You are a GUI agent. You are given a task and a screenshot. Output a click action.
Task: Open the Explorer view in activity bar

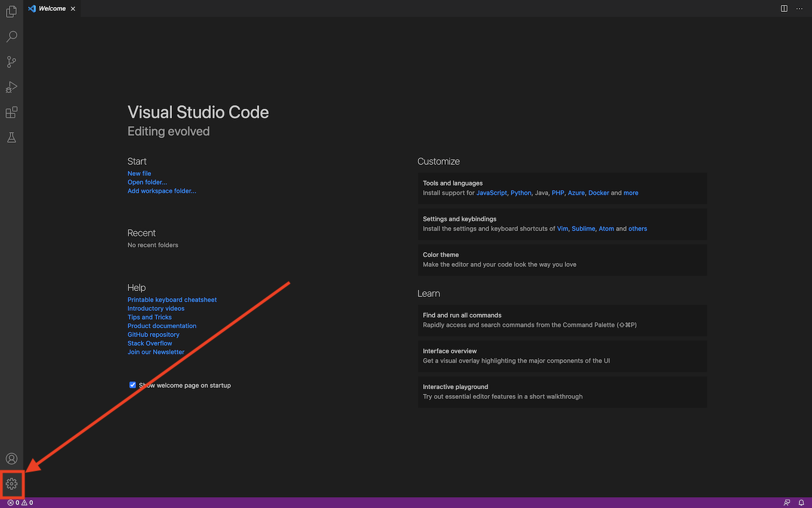point(11,11)
